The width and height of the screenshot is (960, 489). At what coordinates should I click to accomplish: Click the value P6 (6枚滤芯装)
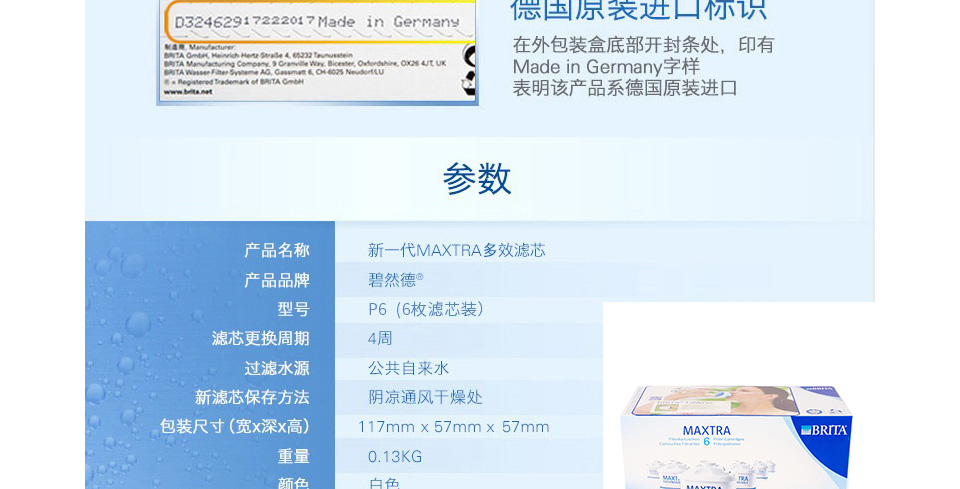coord(426,309)
